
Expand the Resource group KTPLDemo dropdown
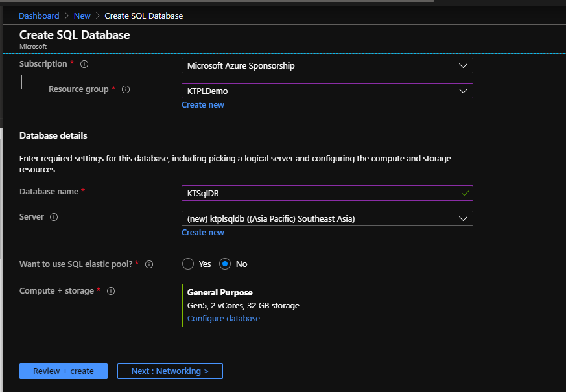327,91
